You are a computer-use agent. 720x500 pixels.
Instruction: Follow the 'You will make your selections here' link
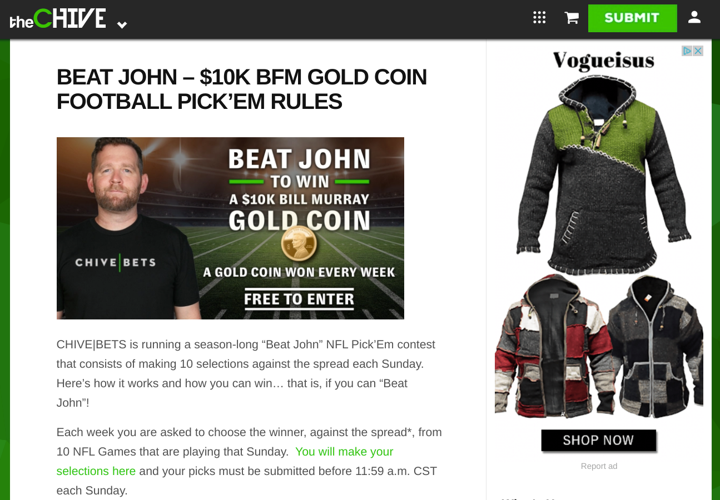tap(225, 461)
